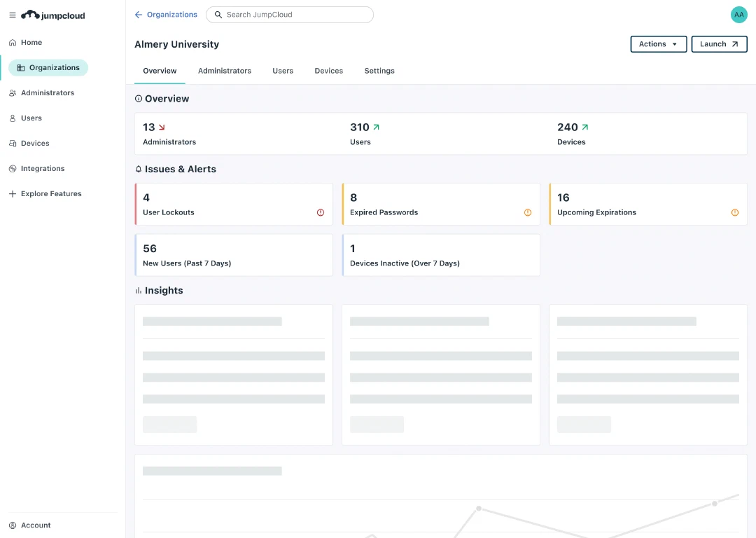
Task: Select the Settings tab
Action: (x=379, y=71)
